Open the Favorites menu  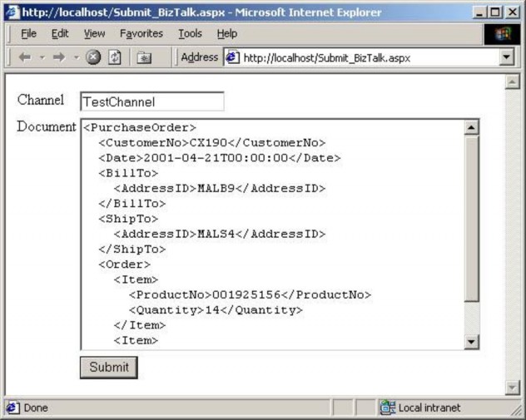pos(141,33)
